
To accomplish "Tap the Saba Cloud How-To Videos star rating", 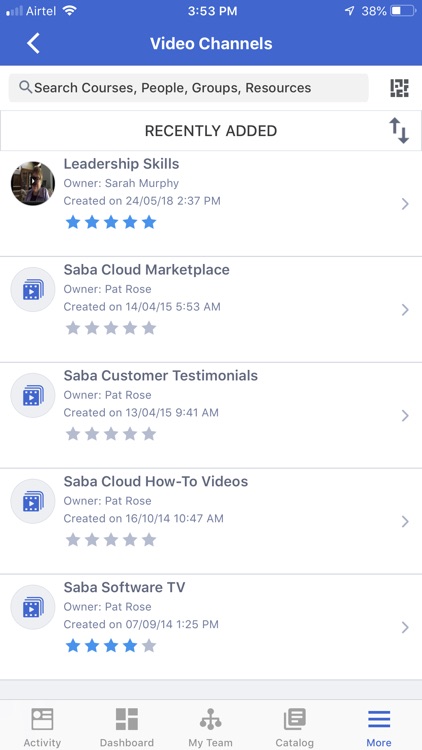I will [111, 540].
